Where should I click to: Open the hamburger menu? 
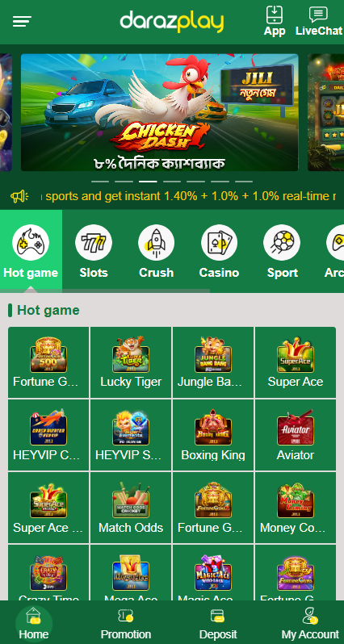click(22, 21)
